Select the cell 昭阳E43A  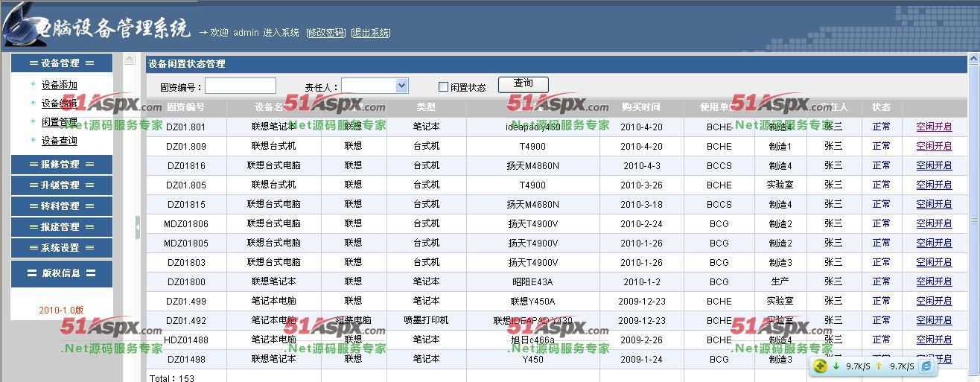click(x=532, y=282)
